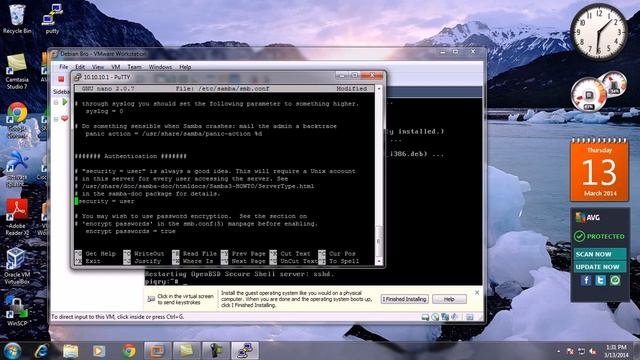Click the message log icon in VMware status bar

pyautogui.click(x=469, y=317)
